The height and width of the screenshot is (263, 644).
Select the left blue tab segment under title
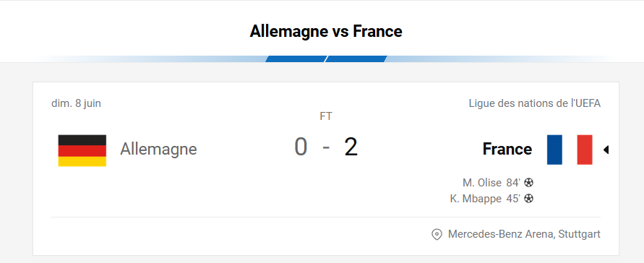(296, 59)
